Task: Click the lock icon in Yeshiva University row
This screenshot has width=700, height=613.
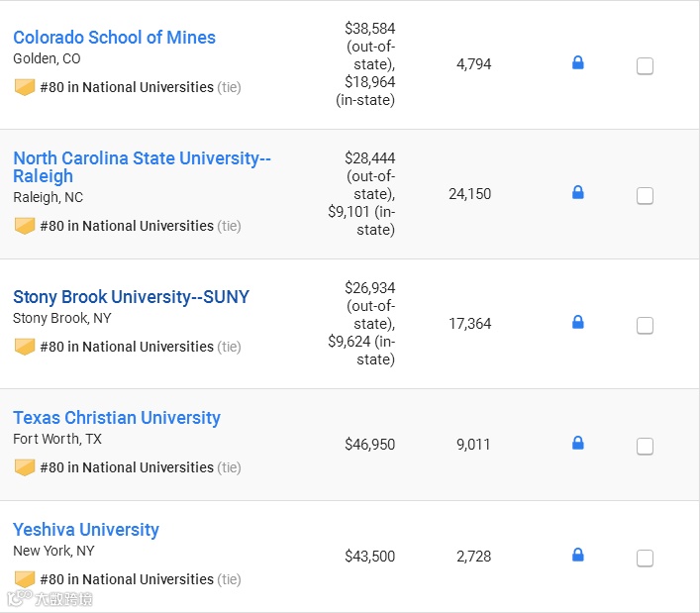Action: (x=578, y=555)
